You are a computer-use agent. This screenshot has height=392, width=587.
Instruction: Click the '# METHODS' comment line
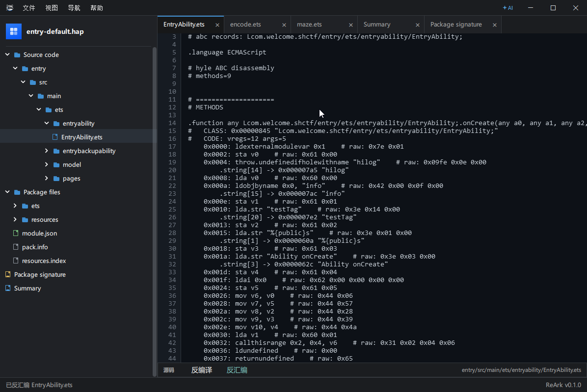[206, 107]
